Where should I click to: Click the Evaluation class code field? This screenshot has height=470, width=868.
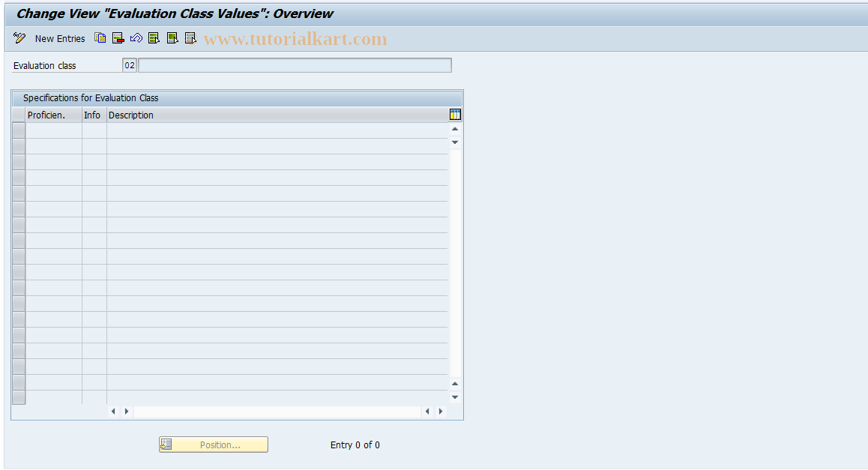(x=130, y=65)
